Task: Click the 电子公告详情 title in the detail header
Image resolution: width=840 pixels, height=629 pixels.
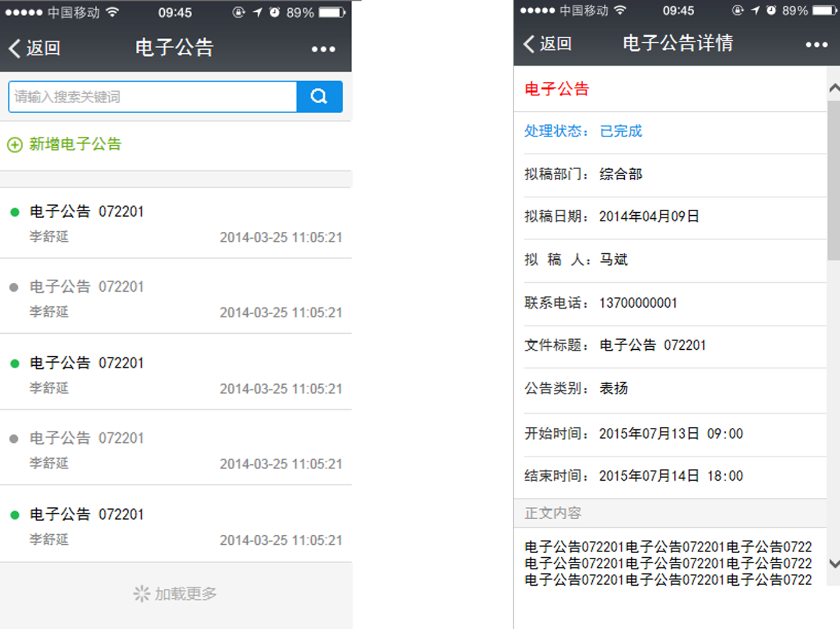Action: coord(678,43)
